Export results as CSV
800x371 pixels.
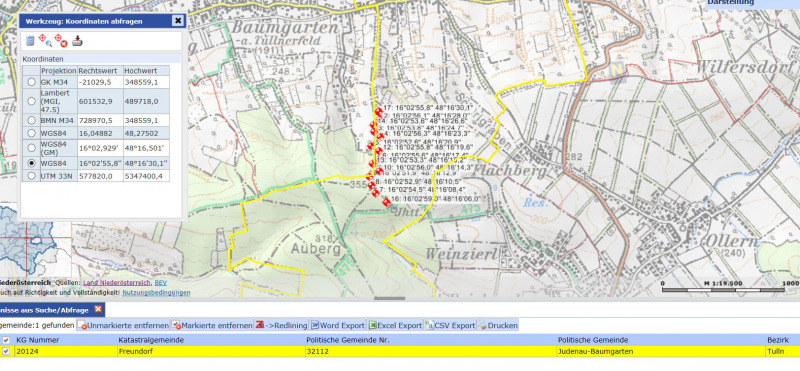point(450,325)
